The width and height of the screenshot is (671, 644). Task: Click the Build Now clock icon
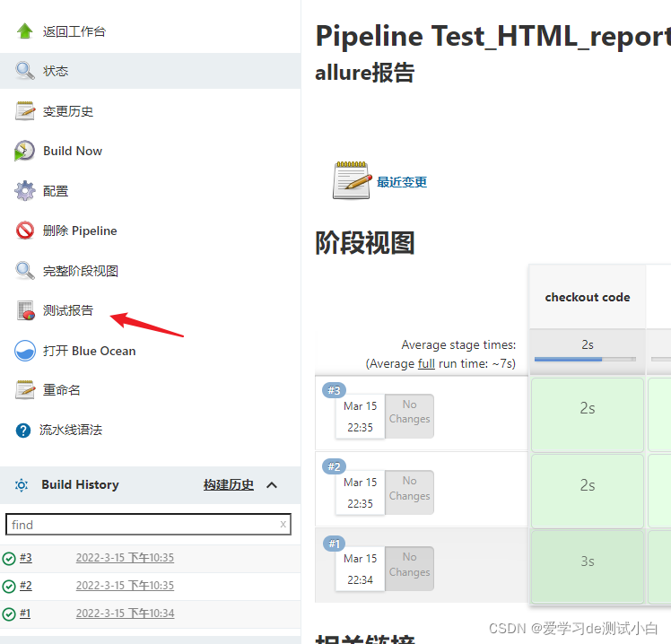[x=24, y=151]
